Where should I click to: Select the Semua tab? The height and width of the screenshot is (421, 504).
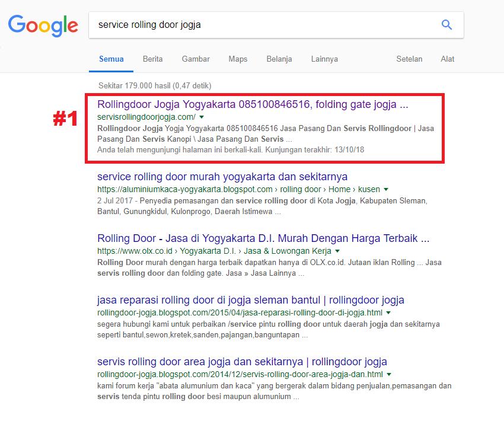(x=111, y=59)
